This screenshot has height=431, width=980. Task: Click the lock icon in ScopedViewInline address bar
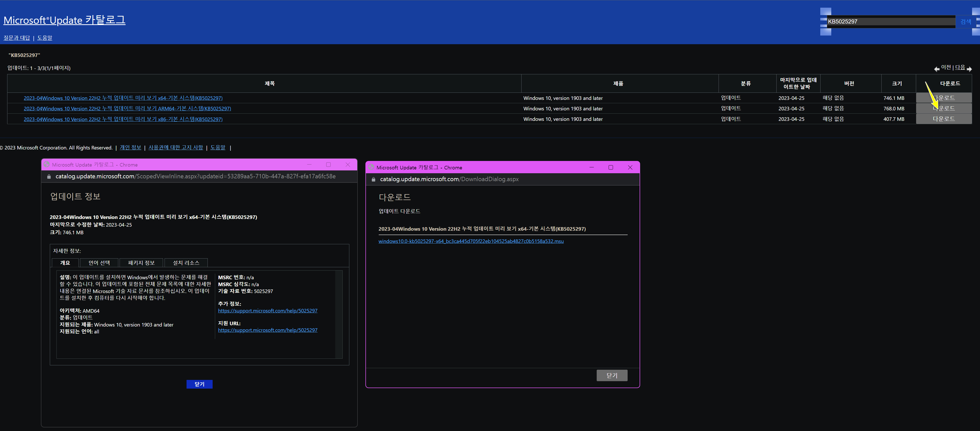[x=49, y=177]
